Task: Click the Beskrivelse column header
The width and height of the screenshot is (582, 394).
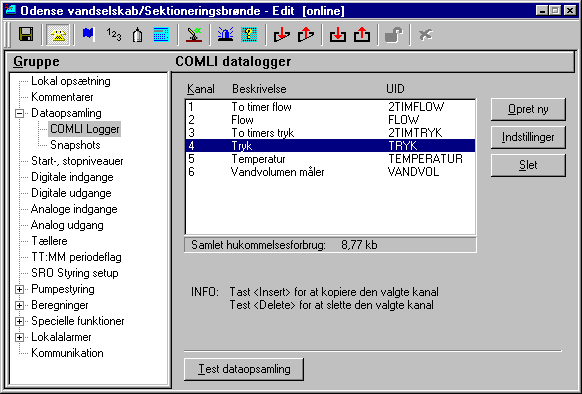Action: pyautogui.click(x=259, y=89)
